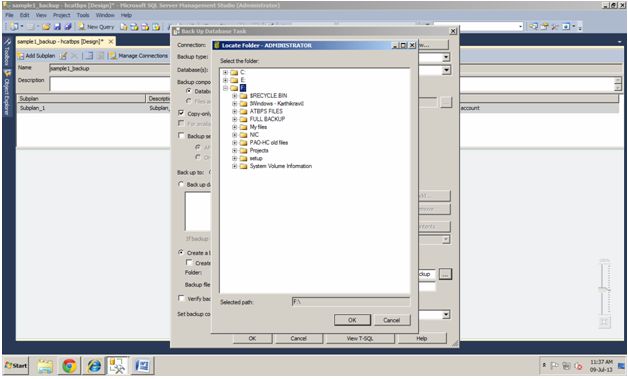Click the Save All toolbar icon

pos(68,26)
